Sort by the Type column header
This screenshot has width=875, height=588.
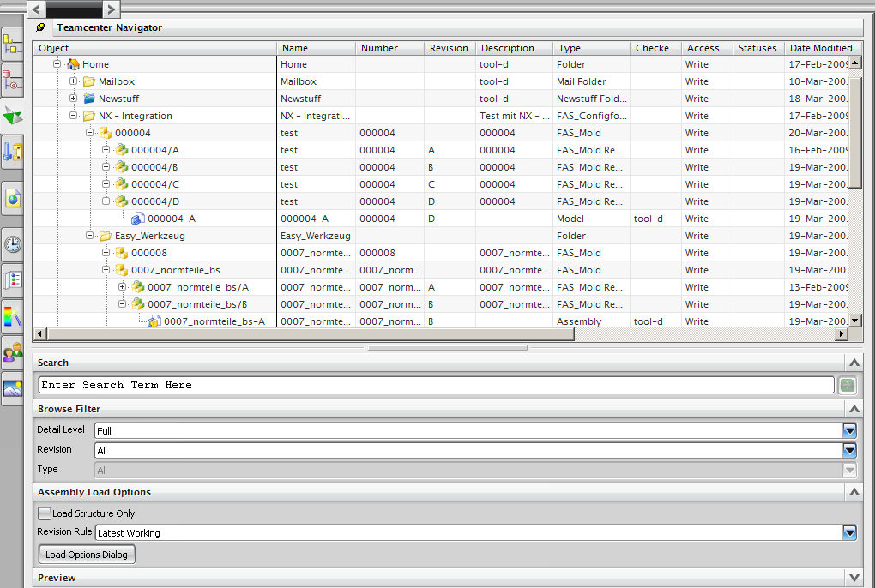[x=592, y=49]
